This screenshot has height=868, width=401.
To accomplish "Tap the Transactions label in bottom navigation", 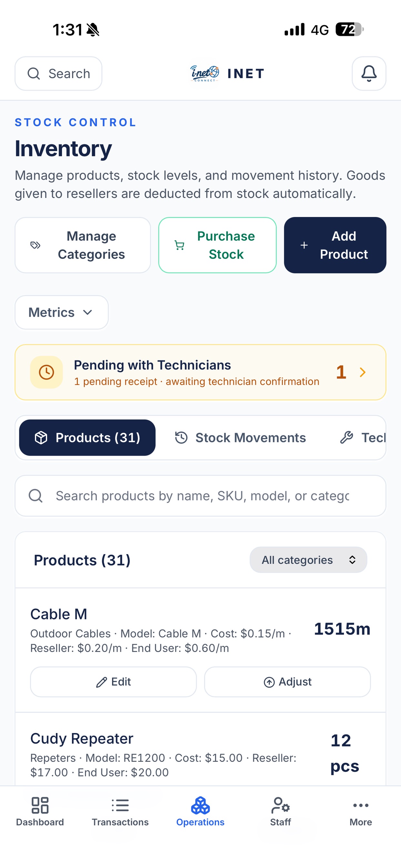I will point(120,822).
